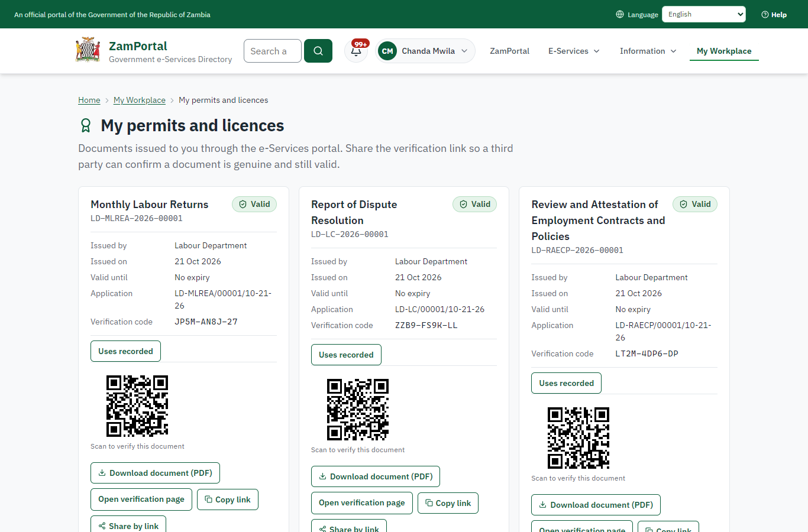
Task: Click verification code JP5M-AN8J-27
Action: click(x=206, y=322)
